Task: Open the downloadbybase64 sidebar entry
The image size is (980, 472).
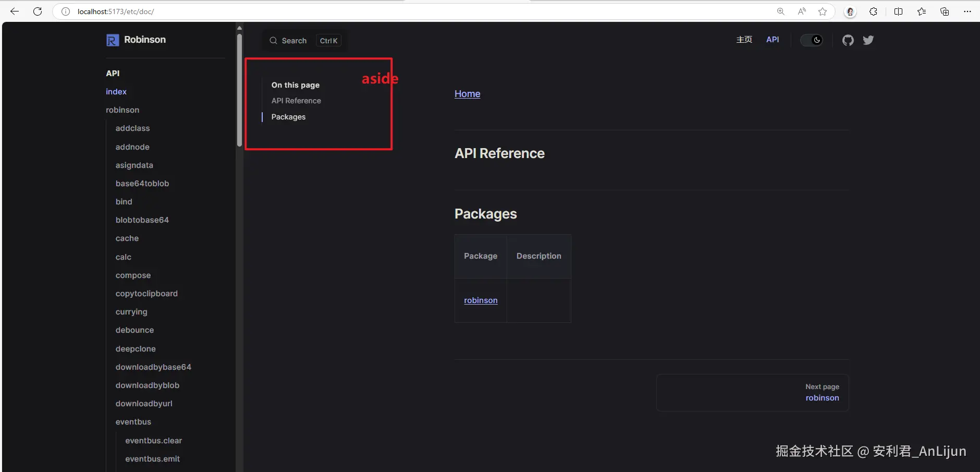Action: coord(153,367)
